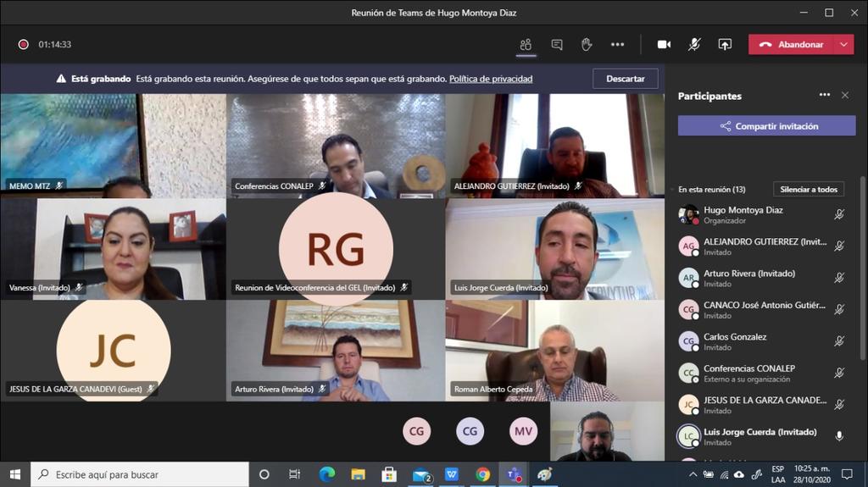Open the show participants icon

[526, 45]
